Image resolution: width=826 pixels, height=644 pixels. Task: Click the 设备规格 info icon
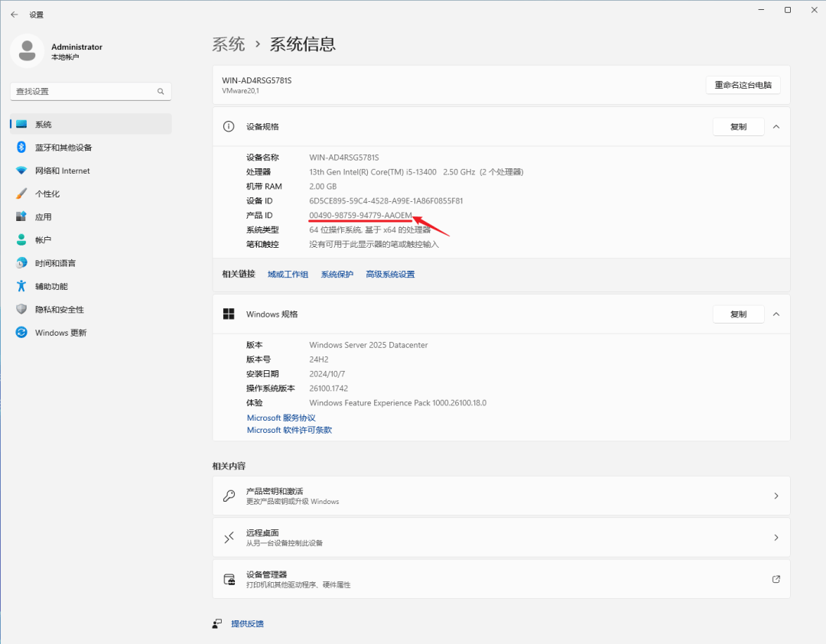[x=229, y=126]
